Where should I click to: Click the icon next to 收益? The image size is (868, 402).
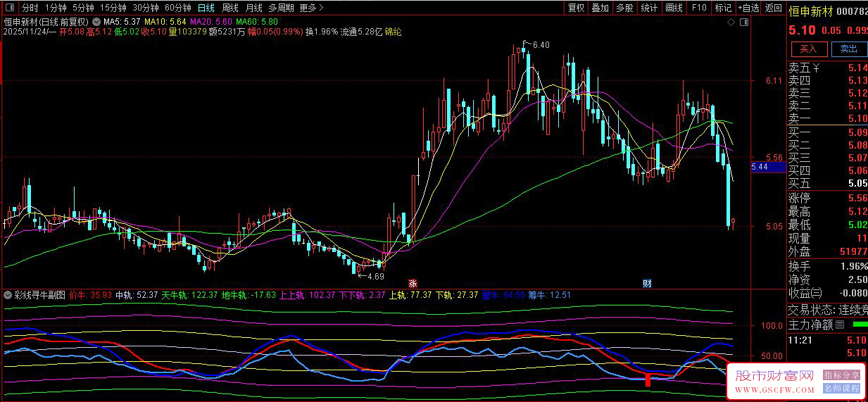pos(817,292)
